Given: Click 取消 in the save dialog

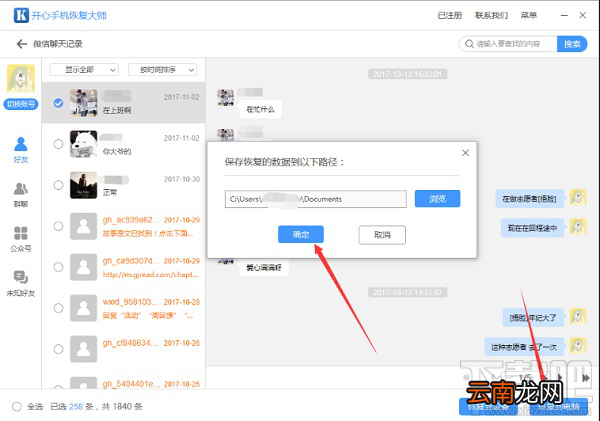Looking at the screenshot, I should [x=382, y=235].
